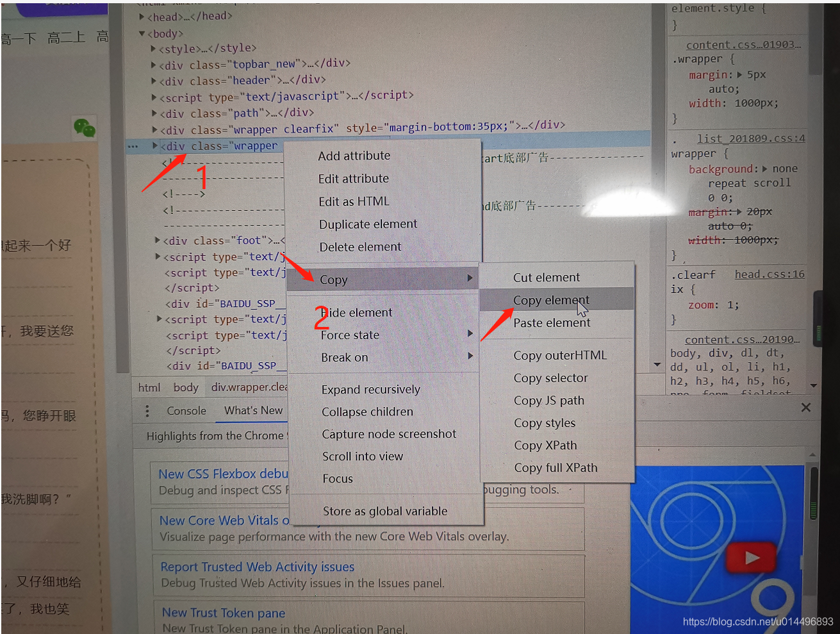
Task: Click the green WeChat icon on the webpage
Action: pyautogui.click(x=85, y=128)
